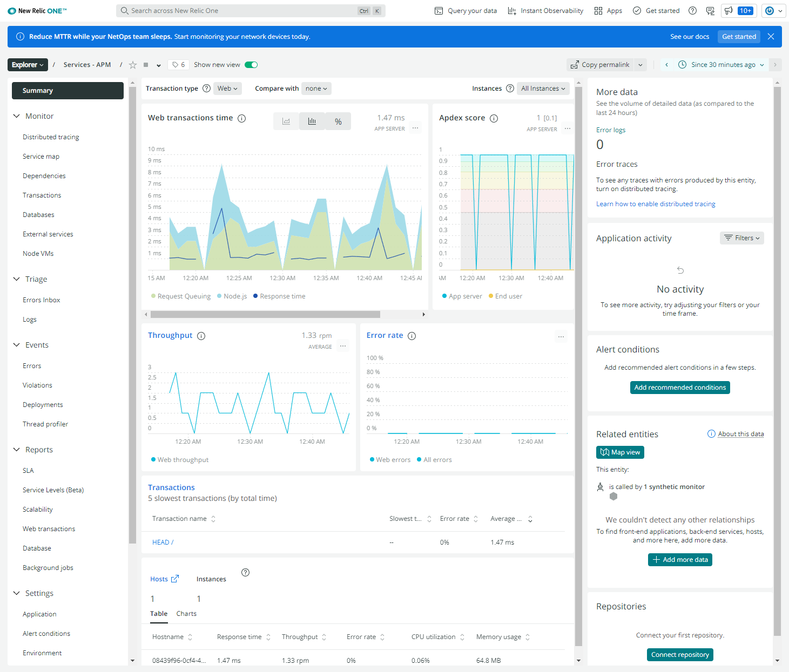Toggle the Show new view switch
This screenshot has height=672, width=789.
(251, 65)
